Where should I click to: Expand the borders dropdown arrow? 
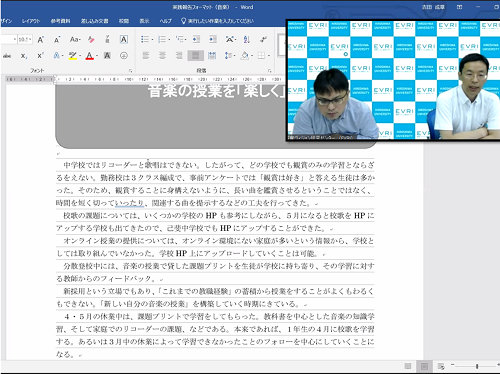269,56
